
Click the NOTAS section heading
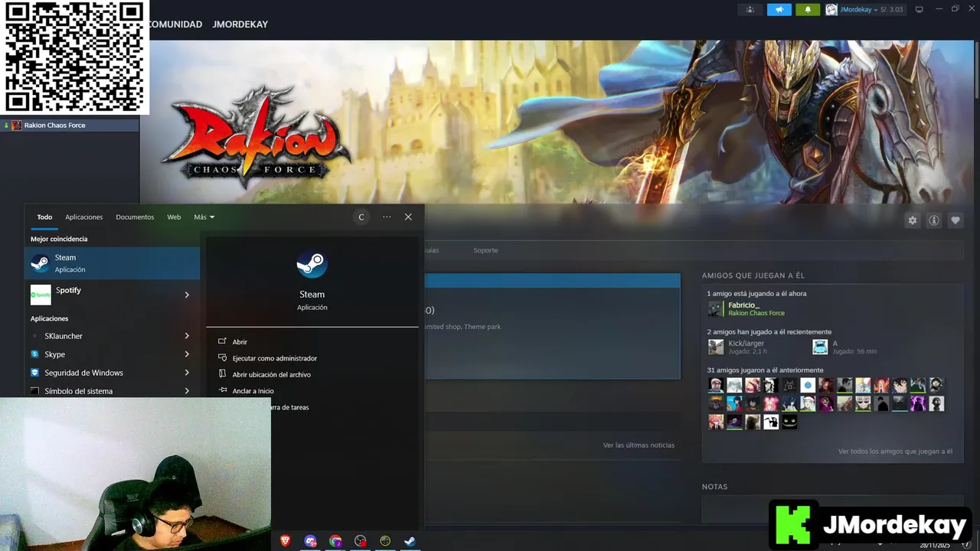tap(715, 487)
